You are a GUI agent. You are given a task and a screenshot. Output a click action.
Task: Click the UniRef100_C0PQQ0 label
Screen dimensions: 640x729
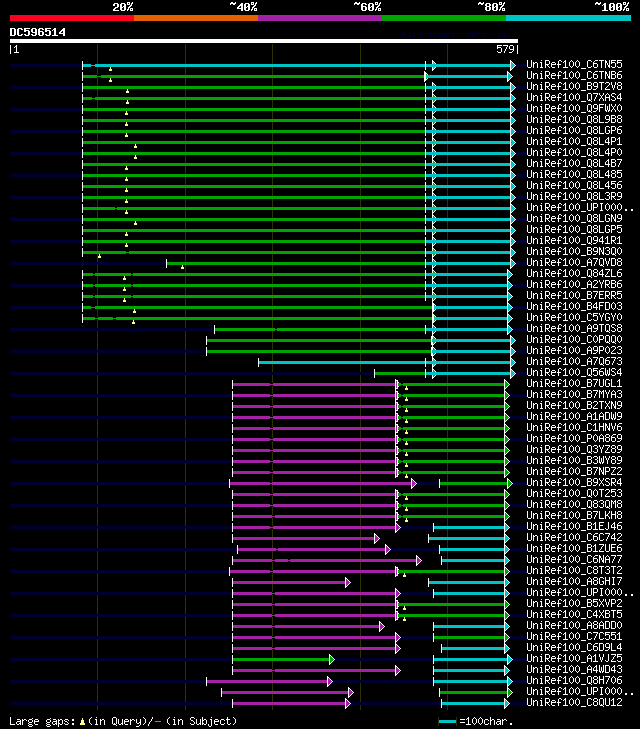pyautogui.click(x=574, y=339)
